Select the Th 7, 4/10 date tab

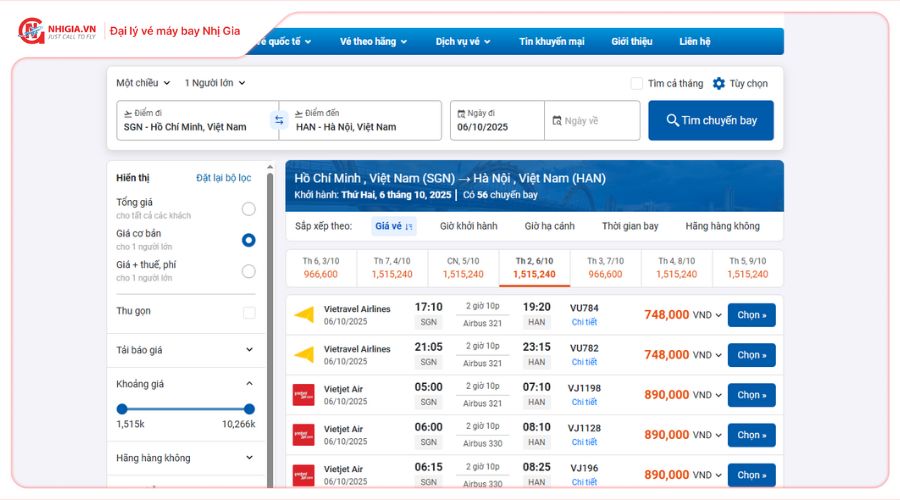pos(392,268)
